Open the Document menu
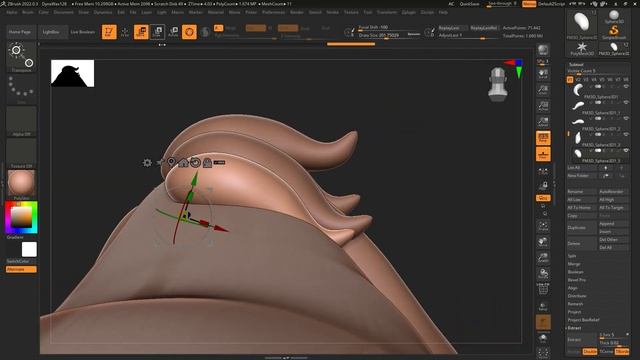 (x=64, y=12)
